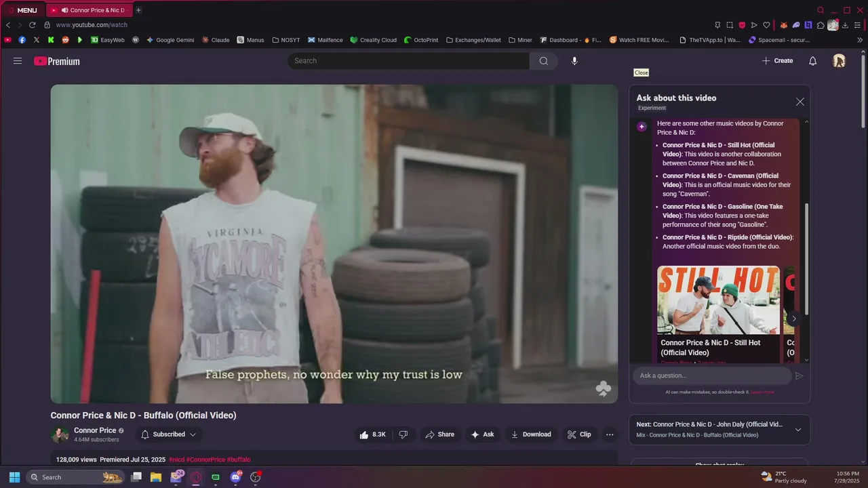The height and width of the screenshot is (488, 868).
Task: Focus the YouTube search field
Action: (409, 61)
